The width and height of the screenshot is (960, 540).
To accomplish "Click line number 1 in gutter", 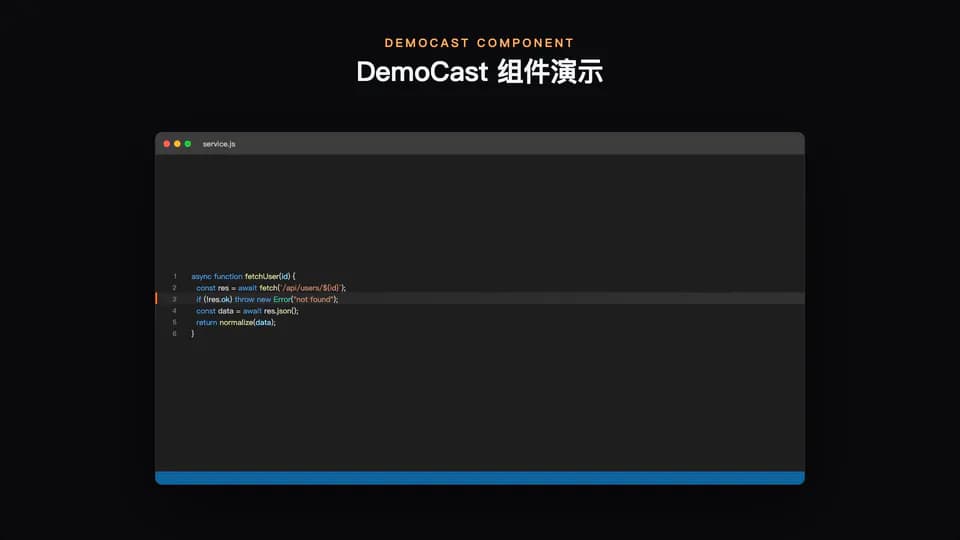I will [174, 276].
